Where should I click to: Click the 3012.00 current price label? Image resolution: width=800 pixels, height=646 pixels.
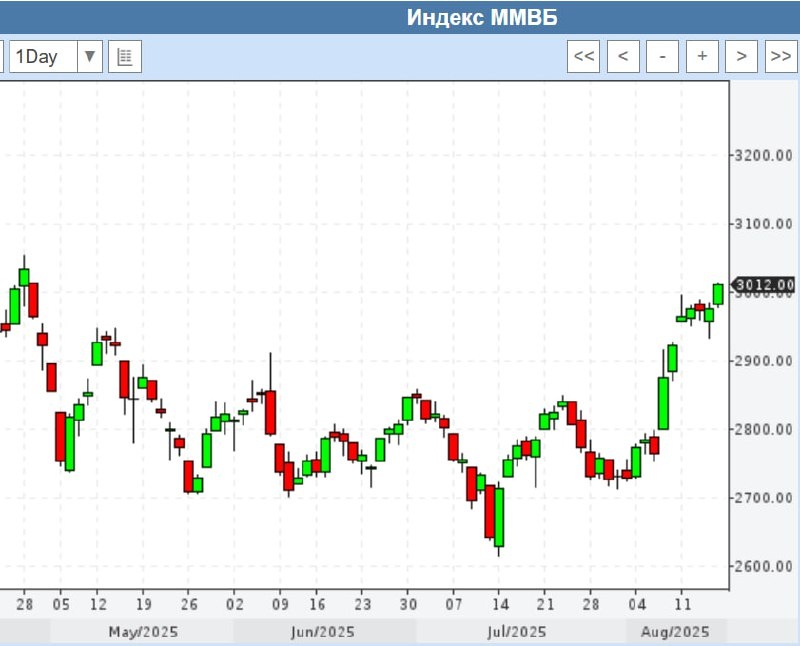coord(764,284)
